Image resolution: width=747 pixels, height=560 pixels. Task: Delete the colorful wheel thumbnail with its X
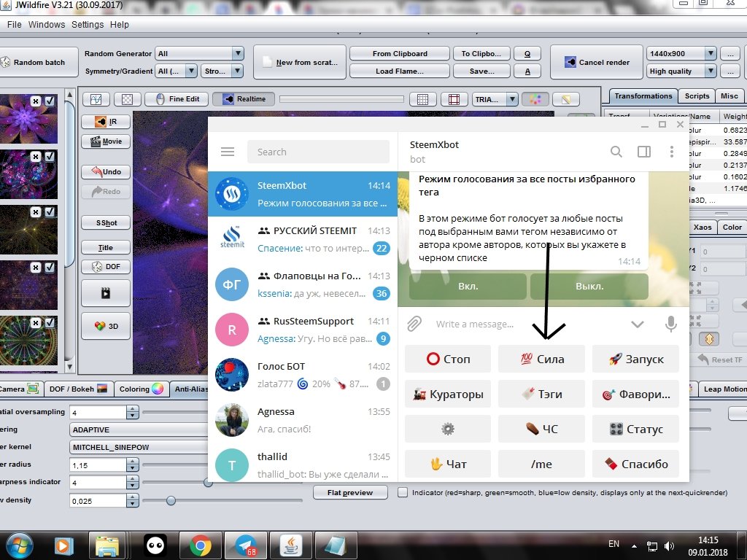(x=36, y=323)
